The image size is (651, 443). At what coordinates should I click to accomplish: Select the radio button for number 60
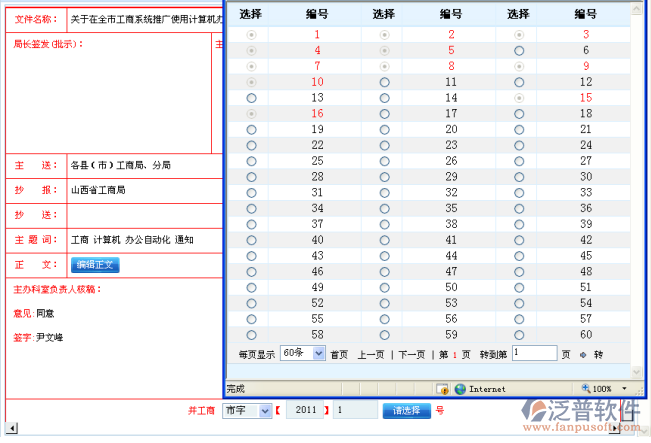[519, 335]
